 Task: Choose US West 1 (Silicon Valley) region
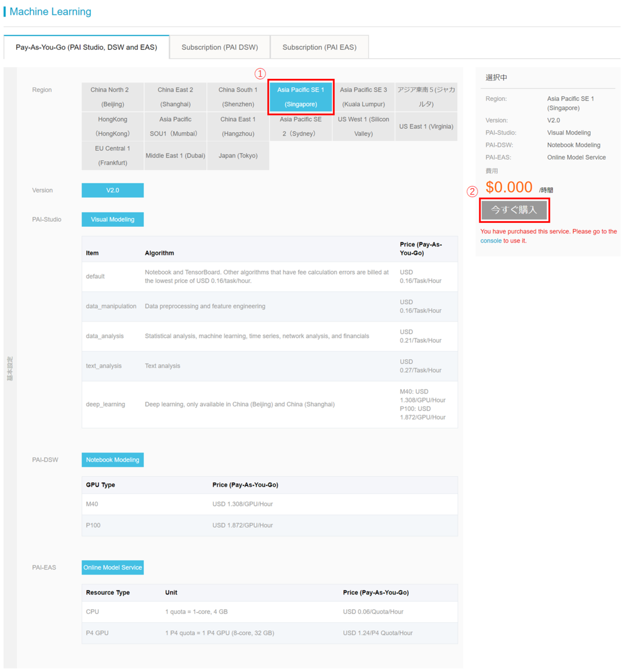click(363, 127)
